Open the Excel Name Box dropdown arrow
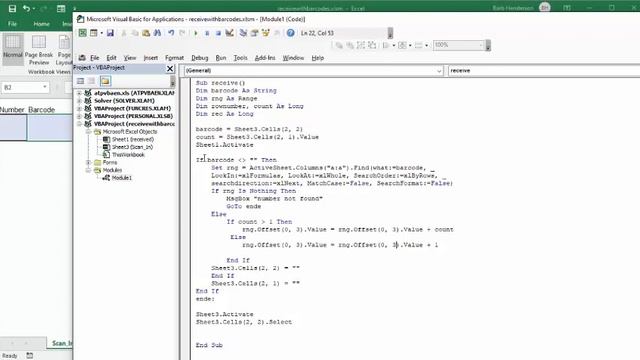The height and width of the screenshot is (360, 640). pos(45,87)
